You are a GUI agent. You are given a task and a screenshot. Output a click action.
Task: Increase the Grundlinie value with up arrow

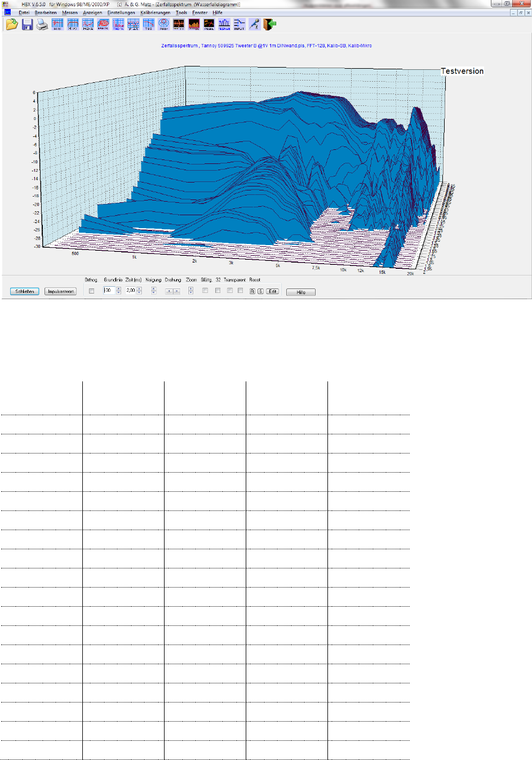pyautogui.click(x=119, y=289)
